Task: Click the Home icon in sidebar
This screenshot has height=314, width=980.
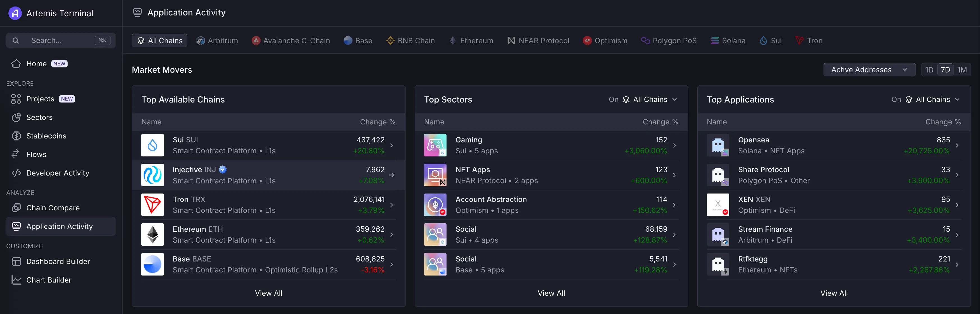Action: [16, 64]
